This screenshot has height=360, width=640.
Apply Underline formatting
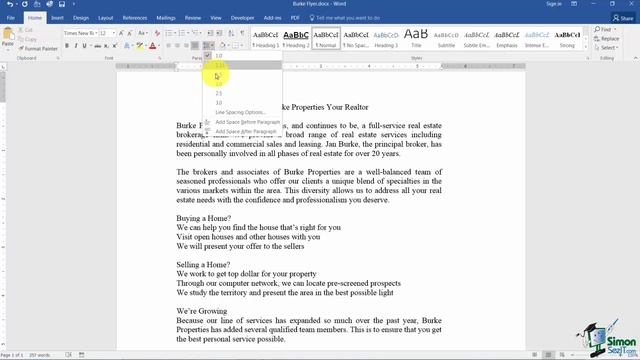(x=84, y=46)
